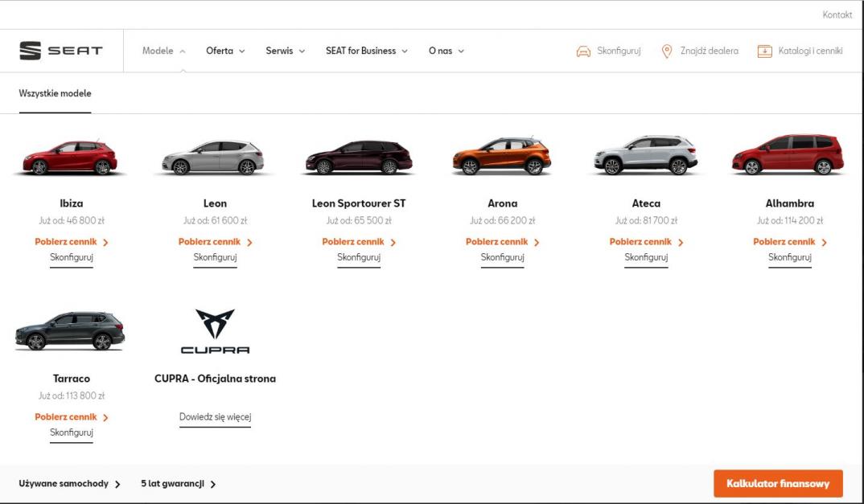Image resolution: width=864 pixels, height=504 pixels.
Task: Click the price 'Już od: 113 800 zł'
Action: 72,396
